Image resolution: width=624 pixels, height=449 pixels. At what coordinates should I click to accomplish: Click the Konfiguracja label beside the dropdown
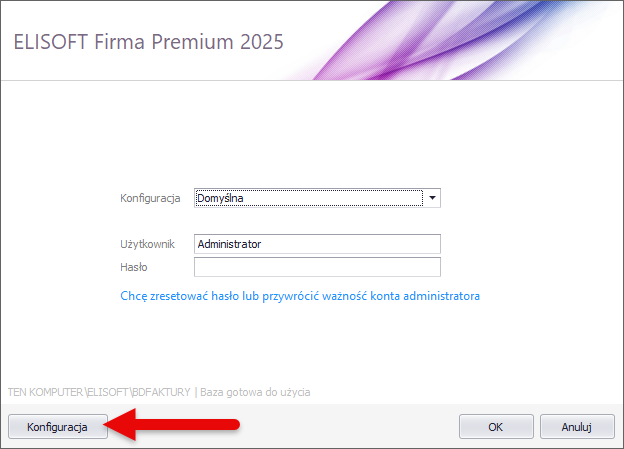click(150, 198)
